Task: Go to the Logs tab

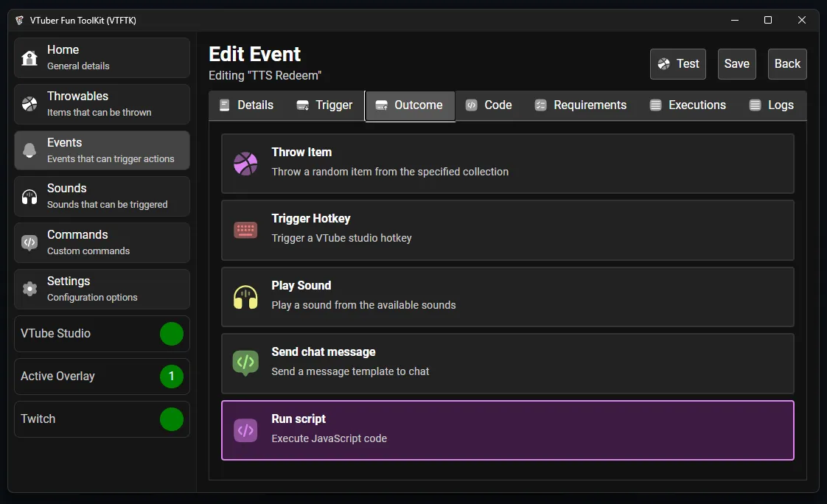Action: [771, 105]
